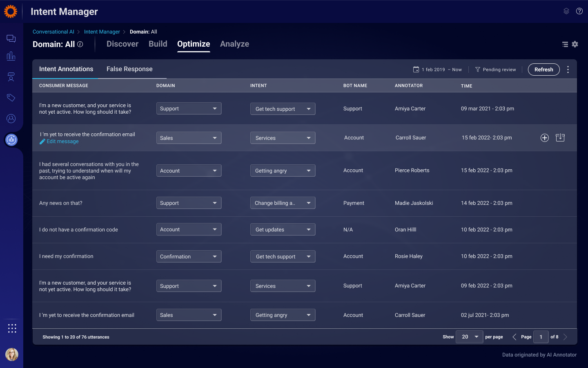The height and width of the screenshot is (368, 588).
Task: Click the ANNOTATOR column header
Action: (409, 85)
